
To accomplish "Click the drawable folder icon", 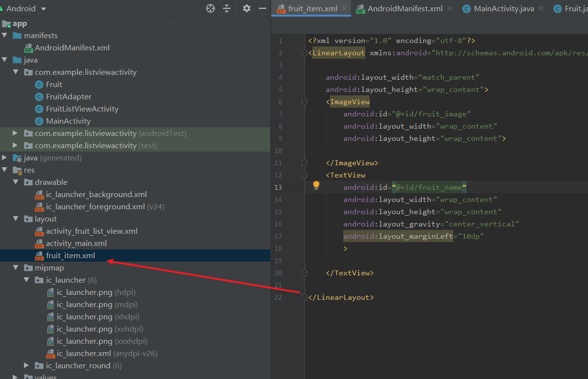I will coord(28,182).
